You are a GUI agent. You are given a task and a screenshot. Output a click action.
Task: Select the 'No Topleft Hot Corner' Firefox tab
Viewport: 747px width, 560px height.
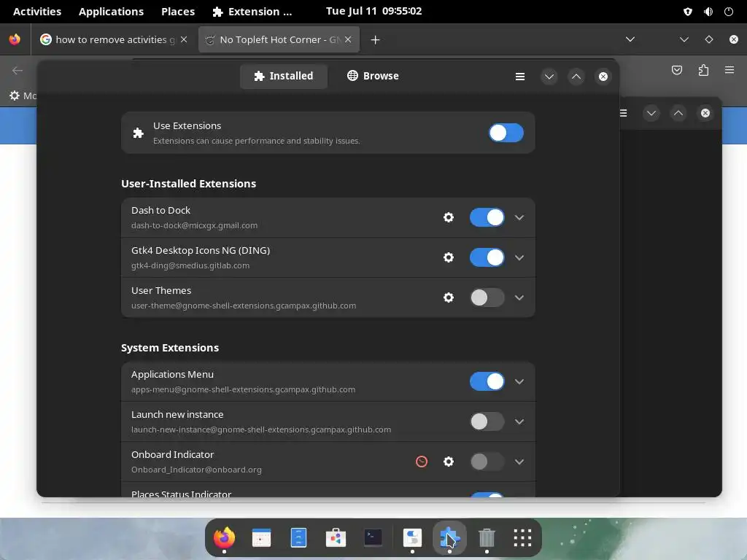click(x=279, y=39)
